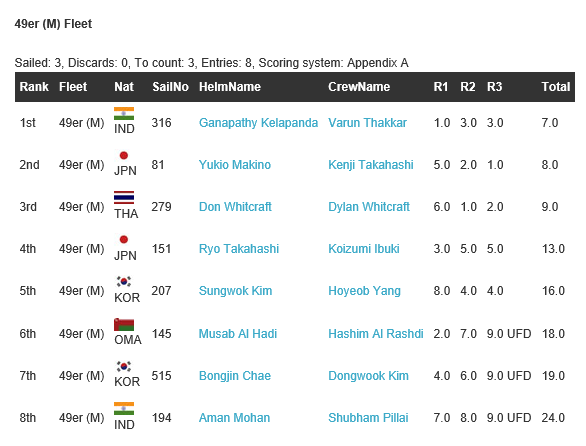Open crew Kenji Takahashi link
Image resolution: width=586 pixels, height=446 pixels.
pos(371,164)
